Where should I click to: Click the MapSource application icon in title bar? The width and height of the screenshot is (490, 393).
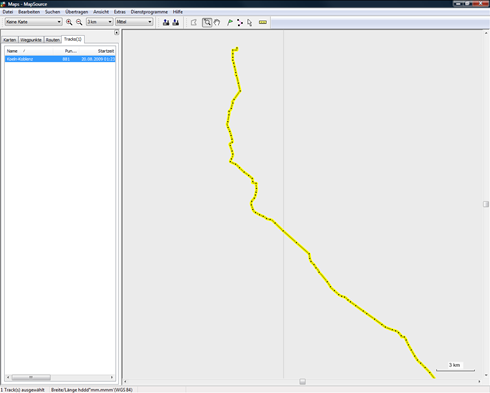pos(3,4)
